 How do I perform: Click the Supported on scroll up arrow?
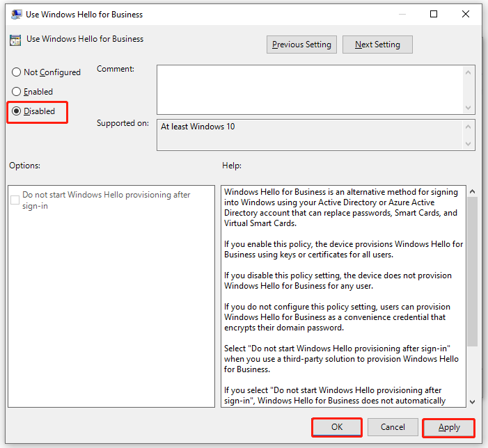tap(468, 127)
